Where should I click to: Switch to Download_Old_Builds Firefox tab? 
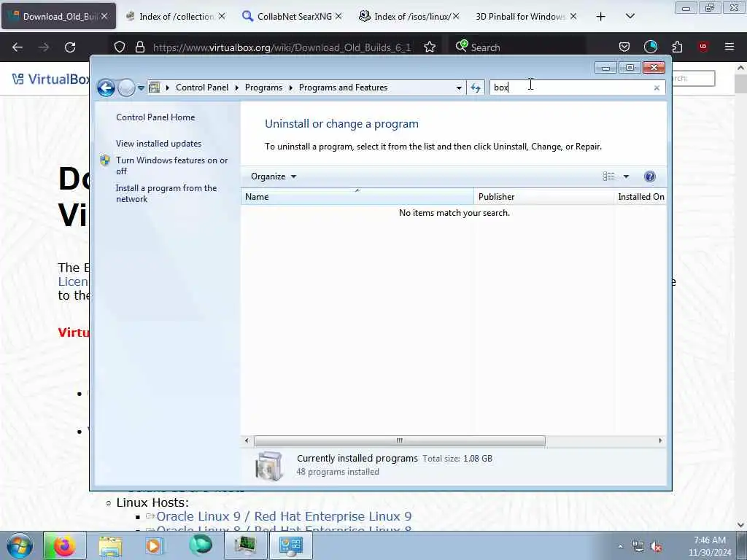click(x=58, y=16)
